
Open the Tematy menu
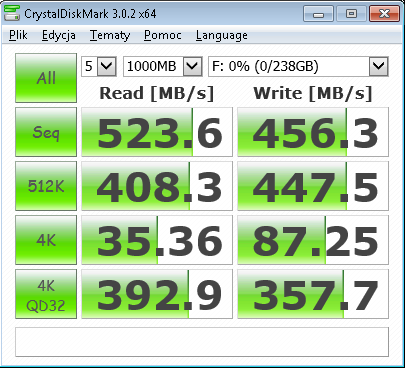[x=110, y=35]
